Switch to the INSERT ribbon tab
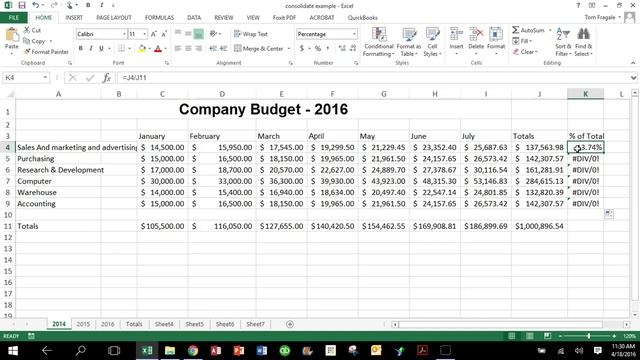 coord(74,18)
